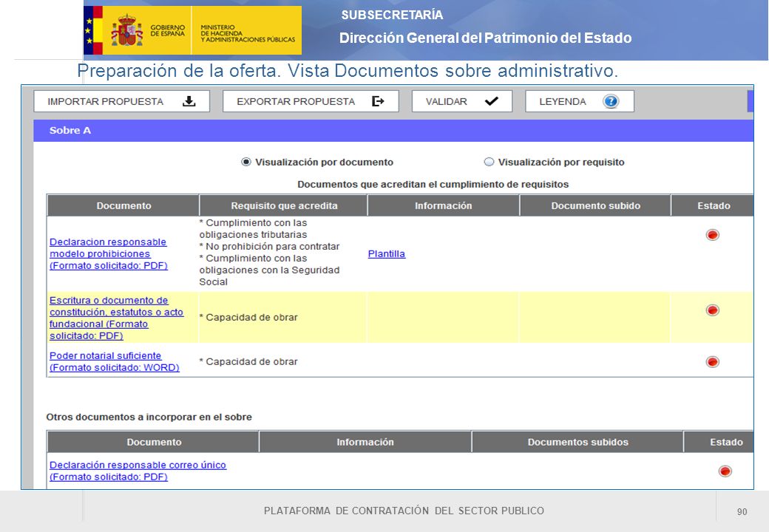The height and width of the screenshot is (532, 769).
Task: Click red status dot for Declaracion responsable modelo prohibiciones
Action: [712, 235]
